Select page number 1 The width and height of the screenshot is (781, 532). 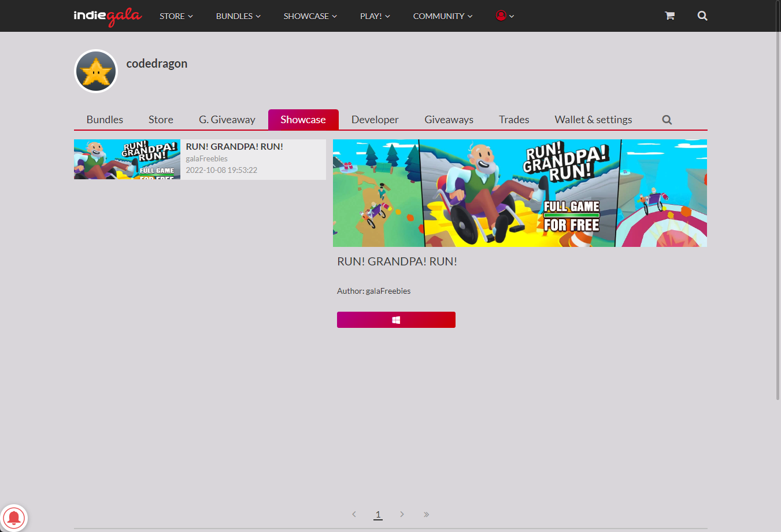[378, 514]
